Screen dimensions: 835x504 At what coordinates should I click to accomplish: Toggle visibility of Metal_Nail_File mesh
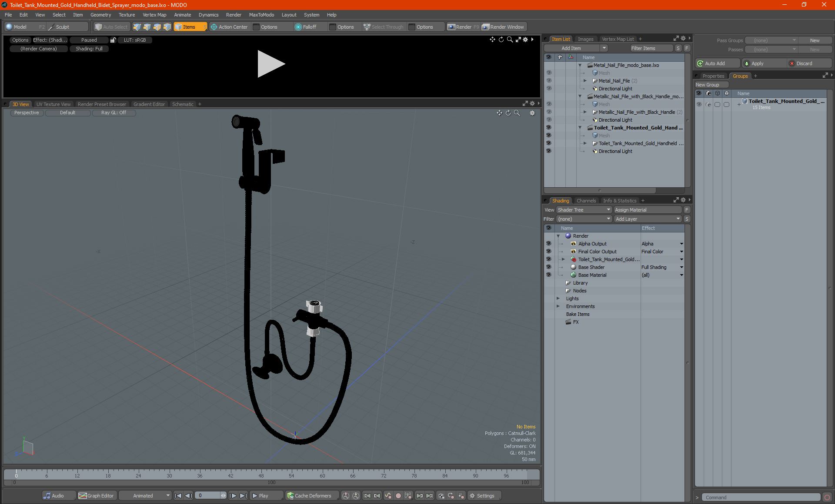tap(548, 73)
